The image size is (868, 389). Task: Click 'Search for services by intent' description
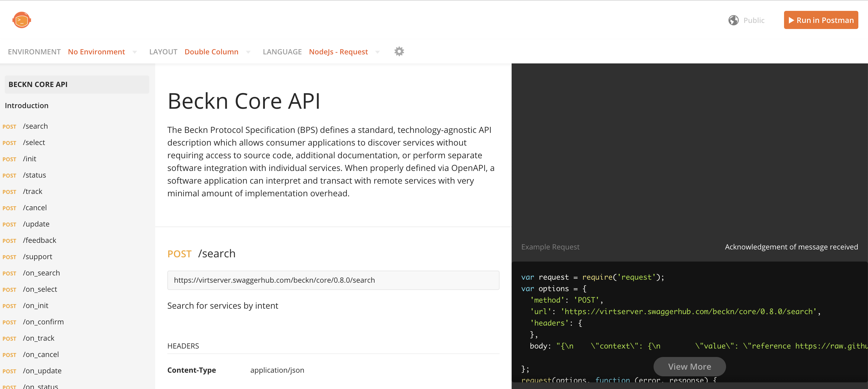click(222, 305)
